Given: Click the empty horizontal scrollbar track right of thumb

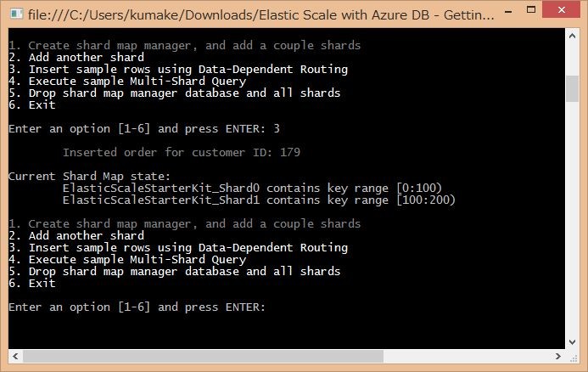Looking at the screenshot, I should click(x=468, y=356).
